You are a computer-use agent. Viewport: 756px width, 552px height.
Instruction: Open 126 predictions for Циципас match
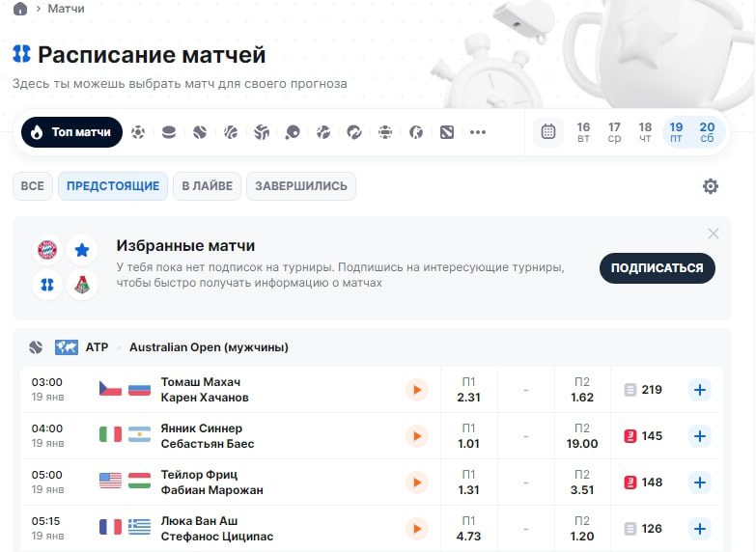pos(643,529)
